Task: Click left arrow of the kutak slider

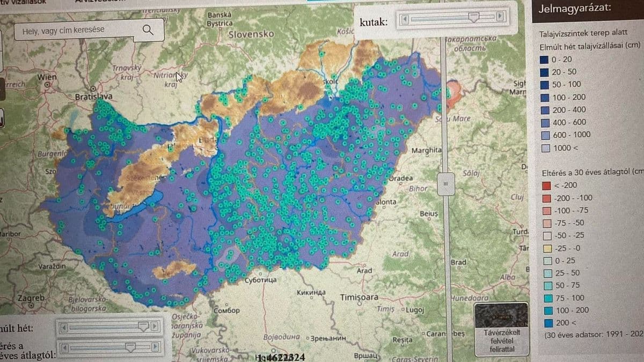Action: click(405, 18)
